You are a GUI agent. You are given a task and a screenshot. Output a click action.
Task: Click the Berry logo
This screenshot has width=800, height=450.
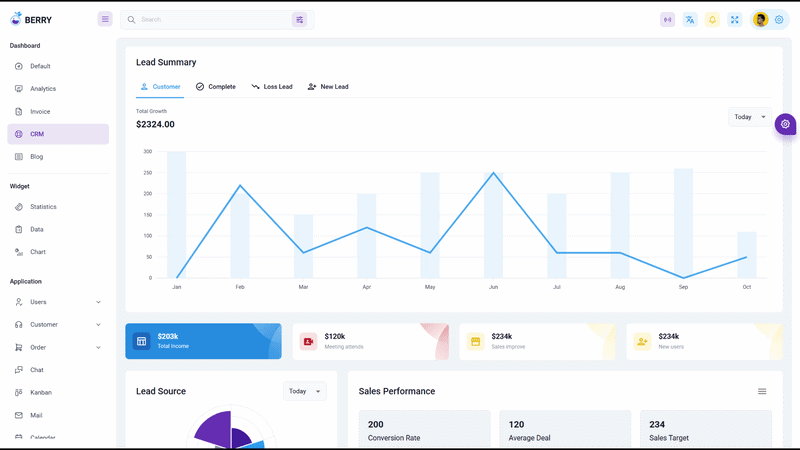(31, 19)
